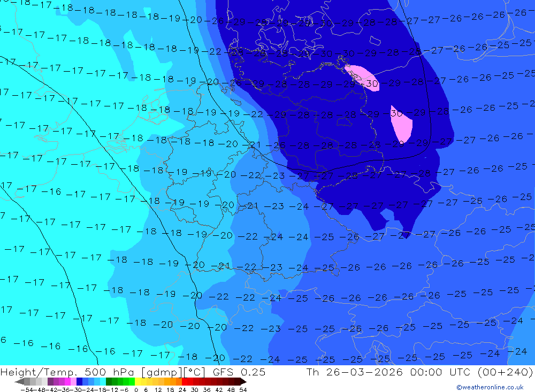535x392 pixels.
Task: Click the "26-03-2026" date text
Action: [x=364, y=372]
